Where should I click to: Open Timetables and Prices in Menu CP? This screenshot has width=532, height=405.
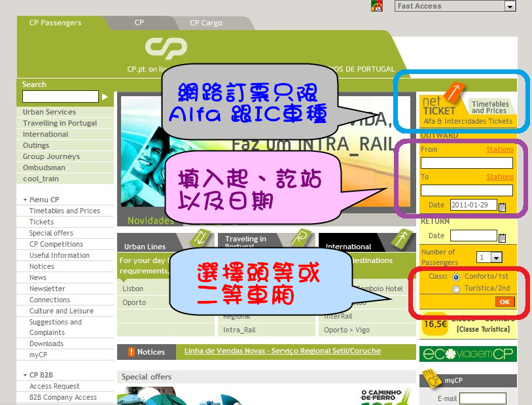[65, 211]
